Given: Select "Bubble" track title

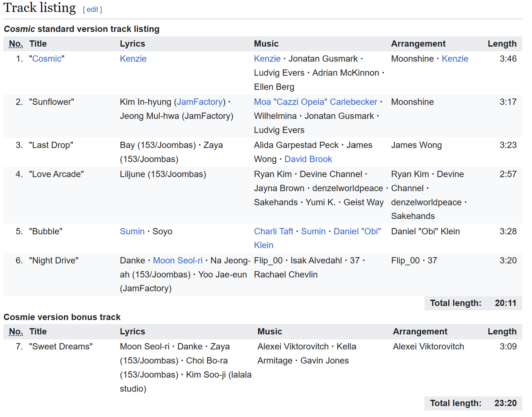Looking at the screenshot, I should tap(46, 231).
